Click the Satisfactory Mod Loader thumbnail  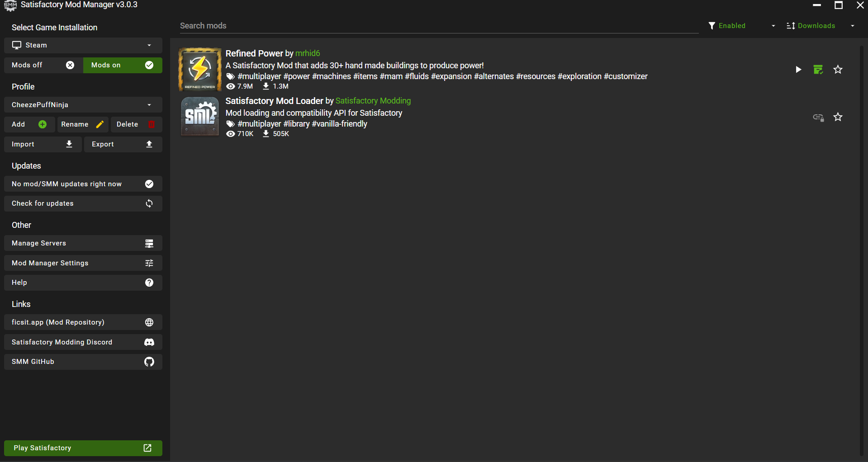pyautogui.click(x=200, y=117)
